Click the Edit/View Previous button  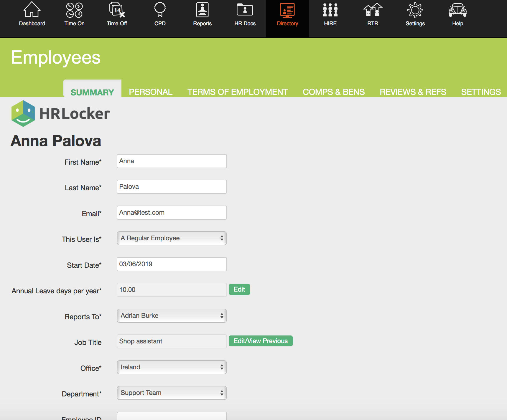point(261,341)
